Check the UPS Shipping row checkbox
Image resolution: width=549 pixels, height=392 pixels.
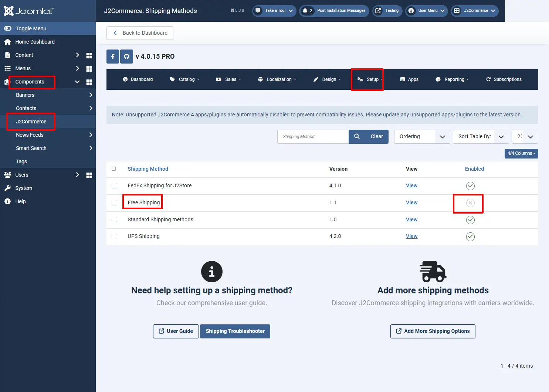(x=115, y=236)
